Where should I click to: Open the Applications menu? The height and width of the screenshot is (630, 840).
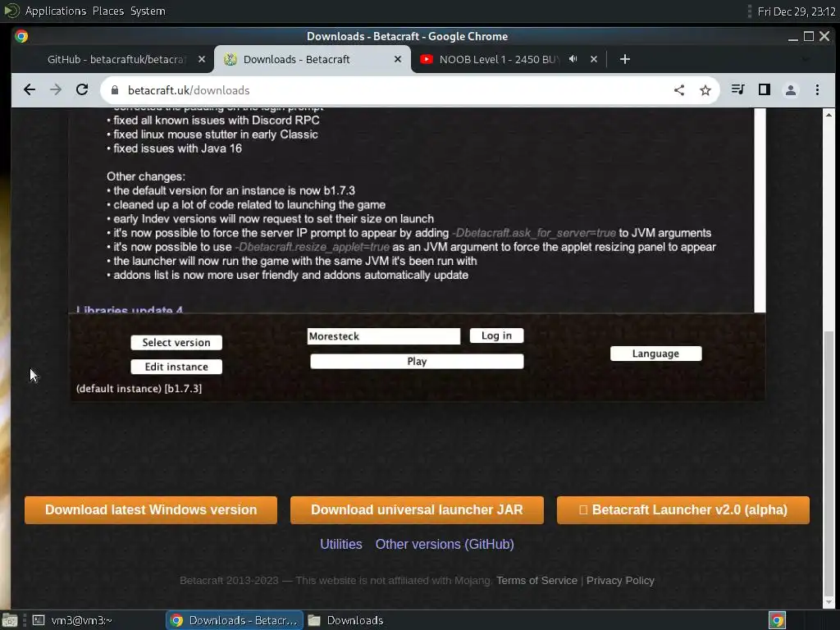coord(56,11)
